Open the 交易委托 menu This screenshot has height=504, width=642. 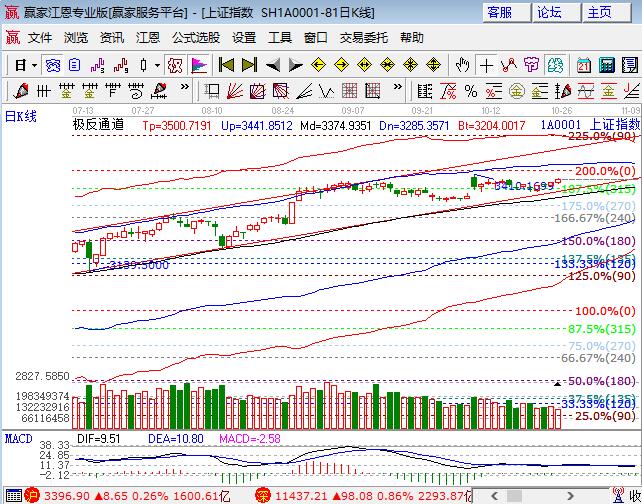364,37
